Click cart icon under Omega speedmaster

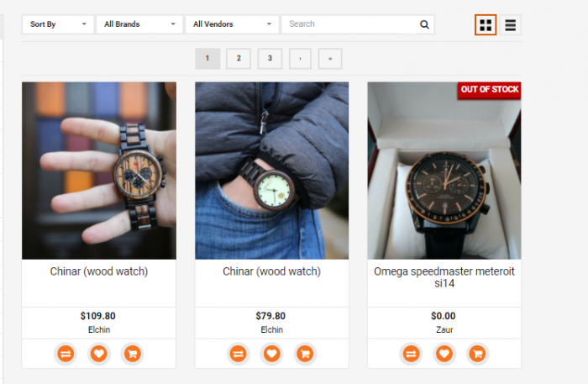coord(477,354)
